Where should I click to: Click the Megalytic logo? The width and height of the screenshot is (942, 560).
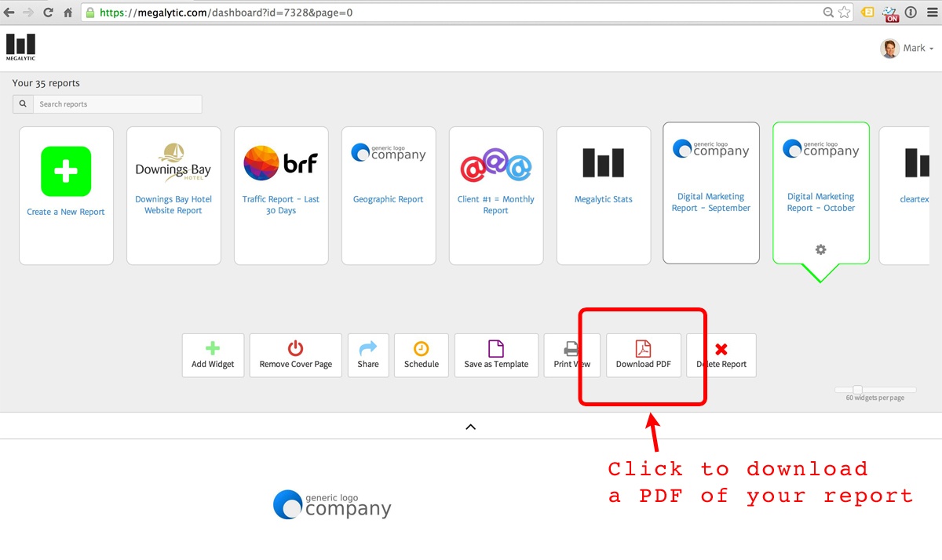20,46
